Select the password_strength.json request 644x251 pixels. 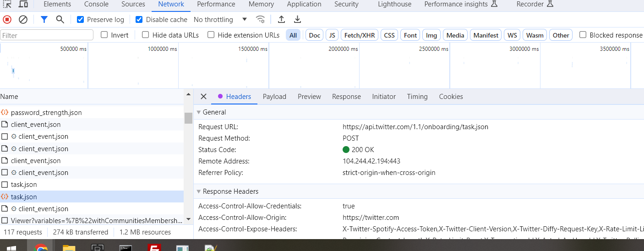coord(92,112)
